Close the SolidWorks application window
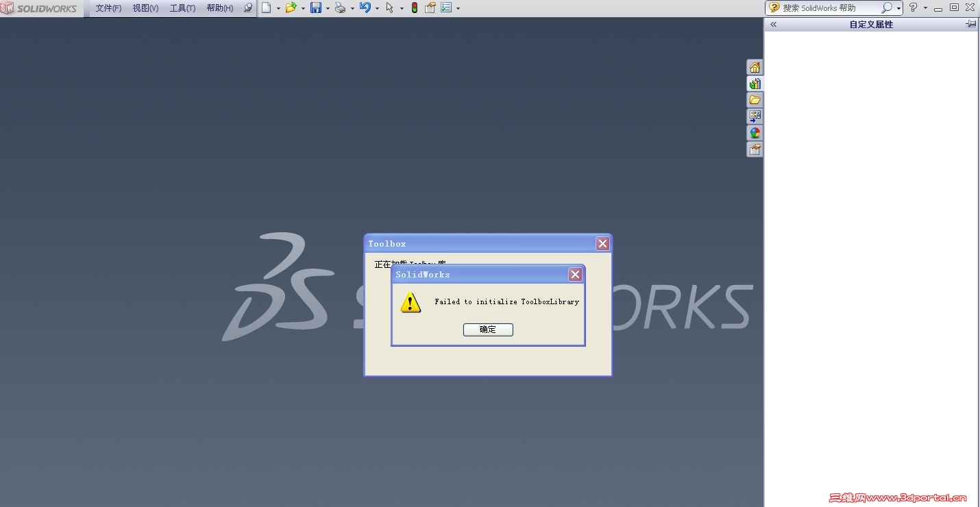 coord(970,8)
